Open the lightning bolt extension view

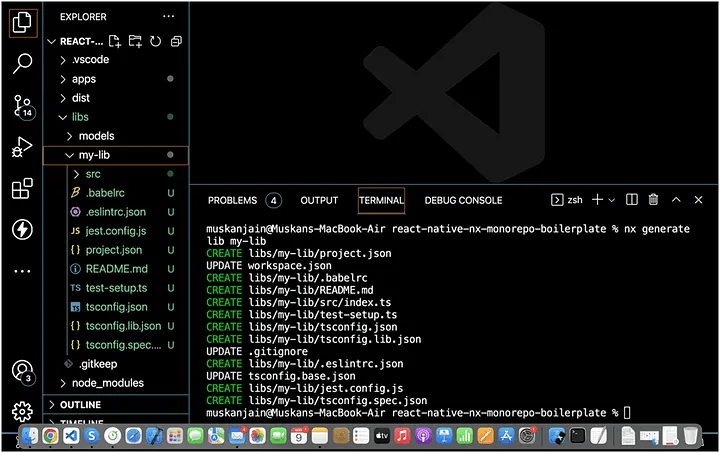tap(22, 229)
